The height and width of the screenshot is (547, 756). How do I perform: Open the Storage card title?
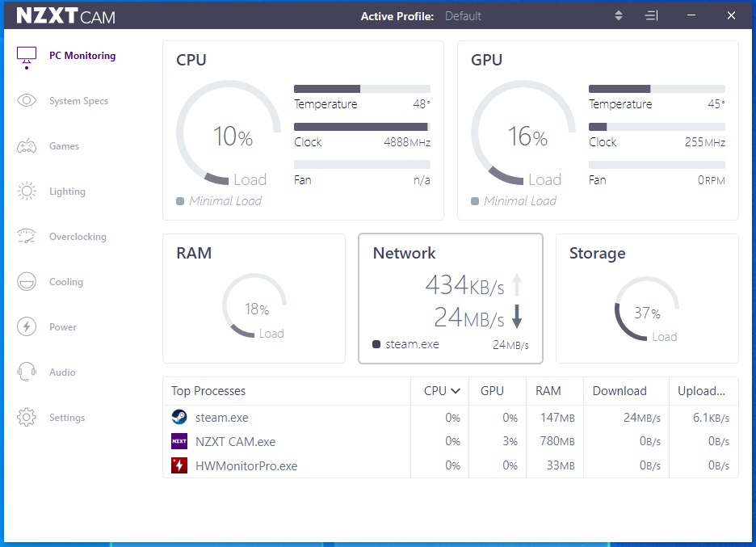point(598,253)
